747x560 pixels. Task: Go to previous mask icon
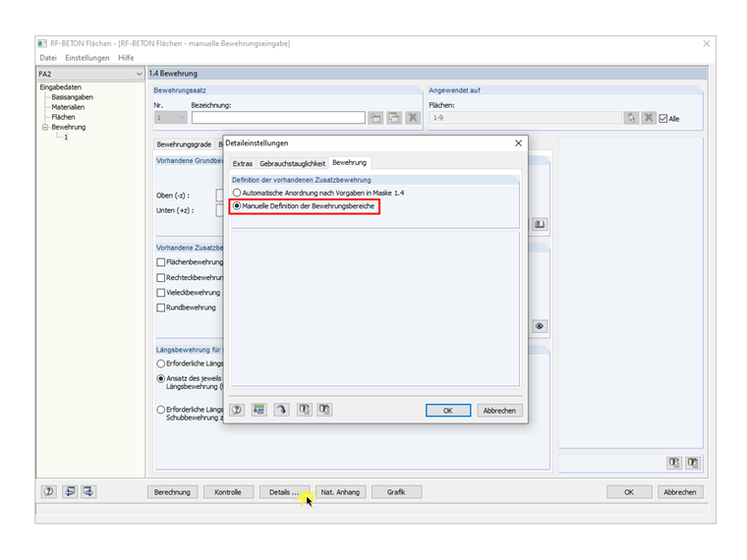click(70, 492)
